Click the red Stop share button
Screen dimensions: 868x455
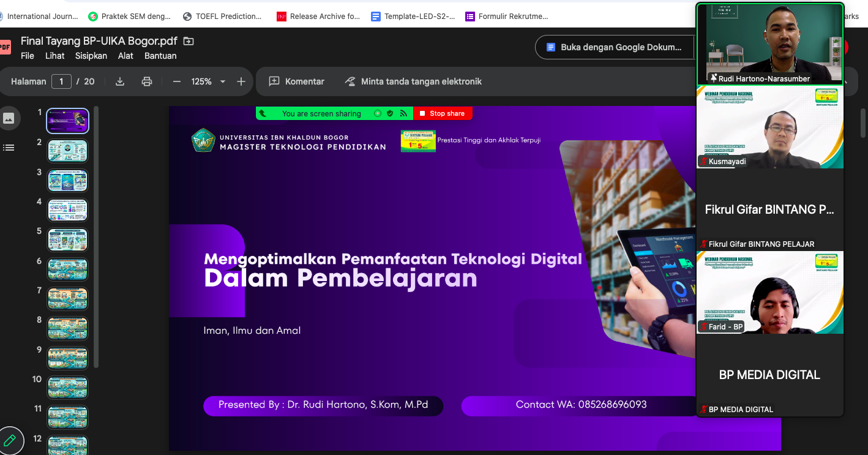pos(442,113)
